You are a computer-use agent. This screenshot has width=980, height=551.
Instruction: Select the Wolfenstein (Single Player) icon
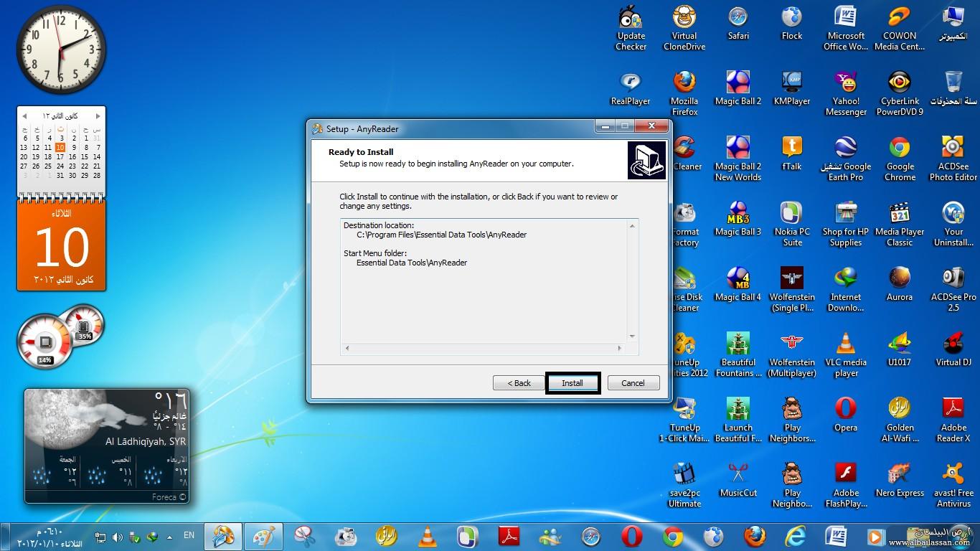click(792, 290)
